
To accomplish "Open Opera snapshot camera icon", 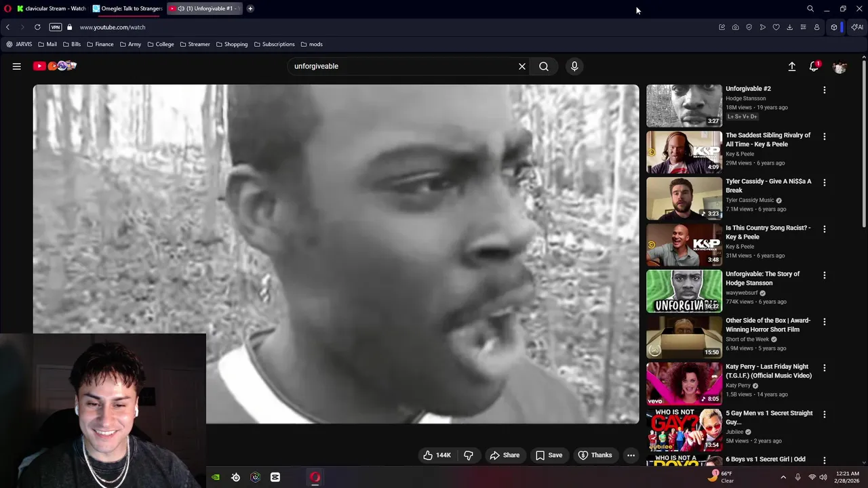I will [736, 27].
